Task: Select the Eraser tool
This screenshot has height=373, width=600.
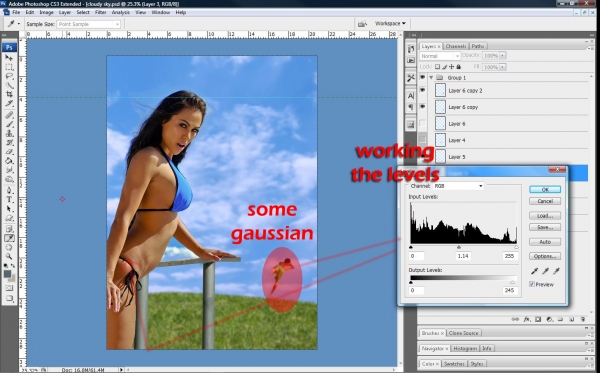Action: (9, 152)
